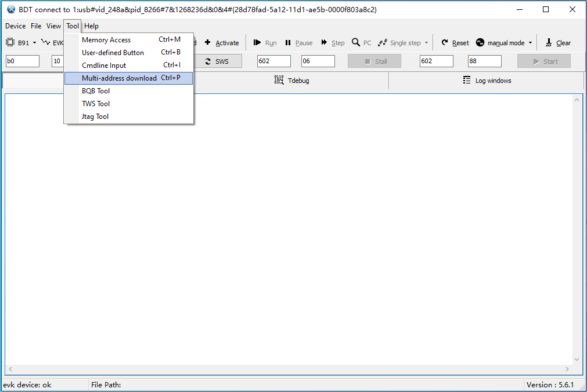
Task: Click the File Path status label
Action: pos(106,385)
